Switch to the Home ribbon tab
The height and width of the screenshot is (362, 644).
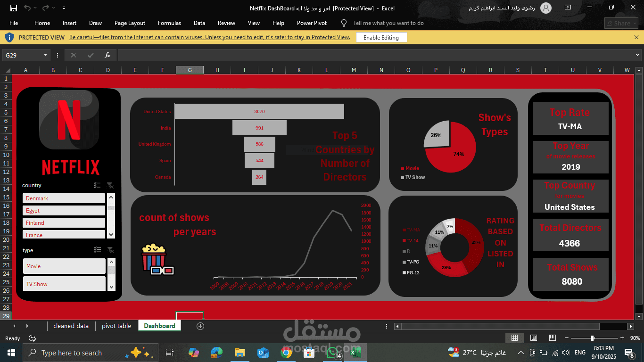coord(42,23)
